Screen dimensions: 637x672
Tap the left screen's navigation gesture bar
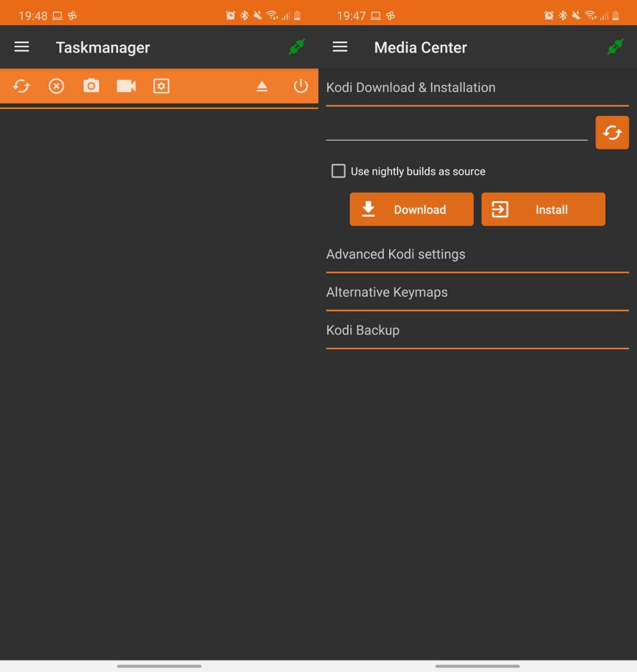[159, 666]
